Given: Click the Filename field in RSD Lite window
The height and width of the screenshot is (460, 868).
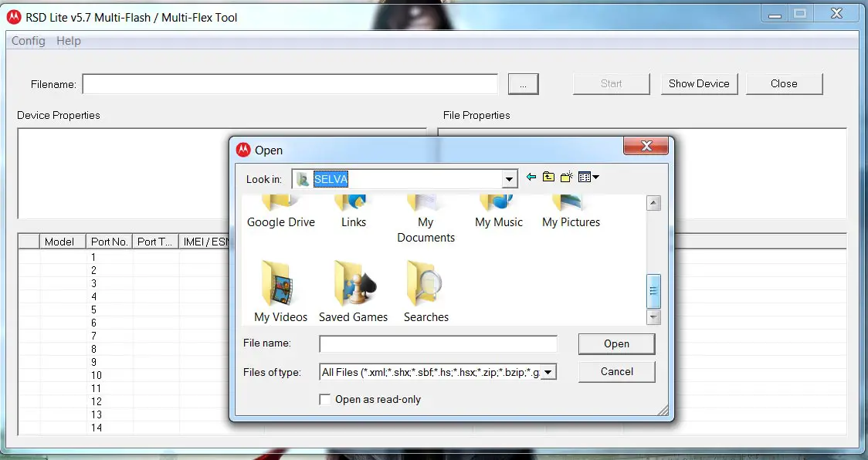Looking at the screenshot, I should pyautogui.click(x=290, y=84).
